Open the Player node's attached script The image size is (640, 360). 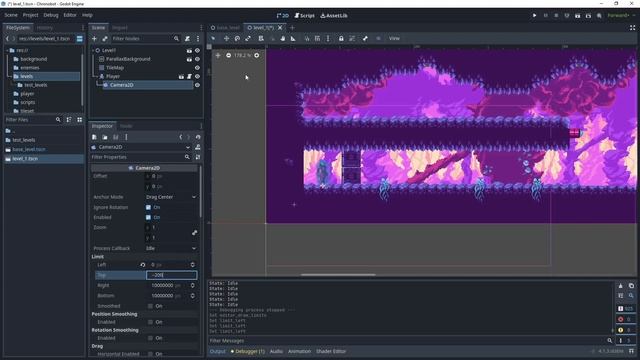189,76
